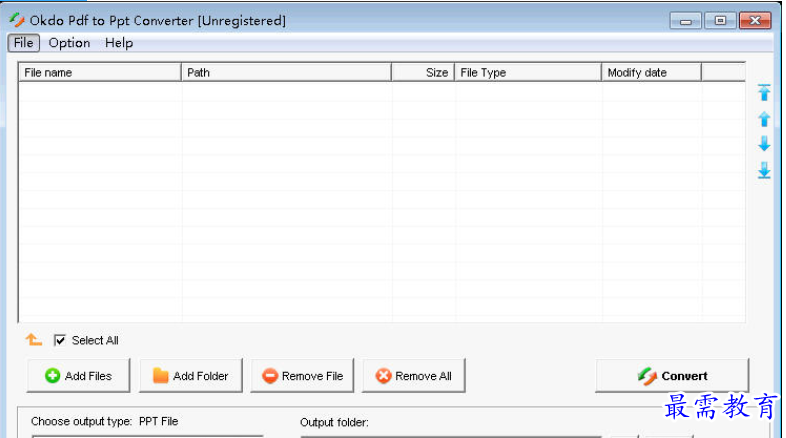This screenshot has height=438, width=786.
Task: Open the Option menu
Action: (69, 43)
